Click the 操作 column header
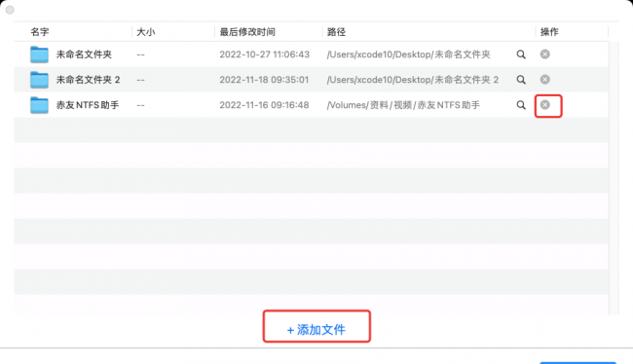 [x=549, y=32]
